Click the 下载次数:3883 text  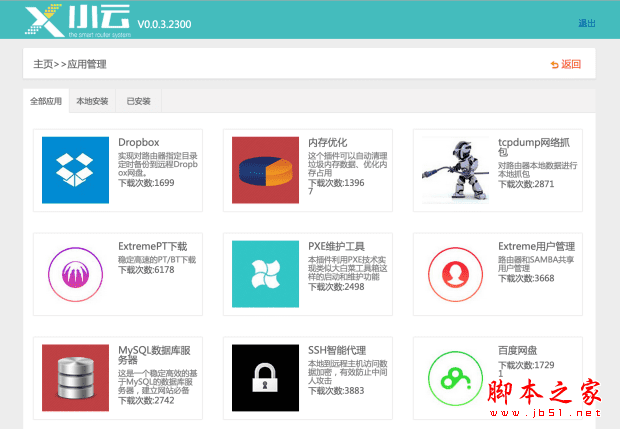[336, 391]
